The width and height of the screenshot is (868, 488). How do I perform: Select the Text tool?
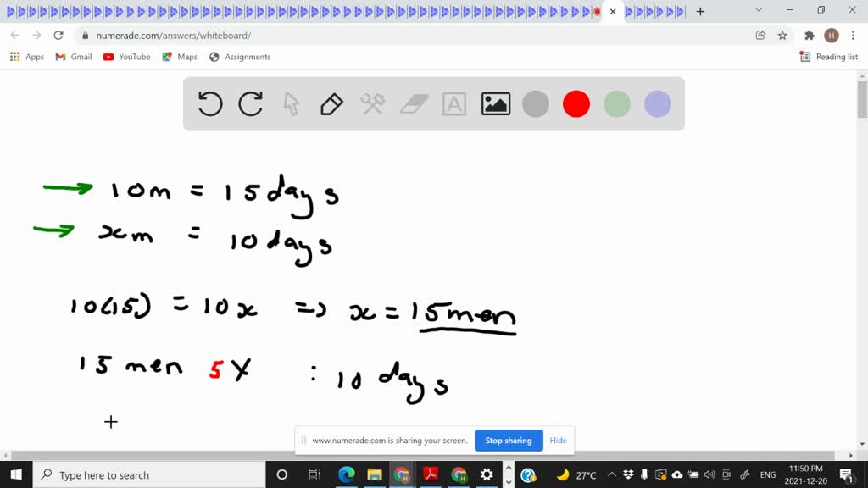(454, 104)
